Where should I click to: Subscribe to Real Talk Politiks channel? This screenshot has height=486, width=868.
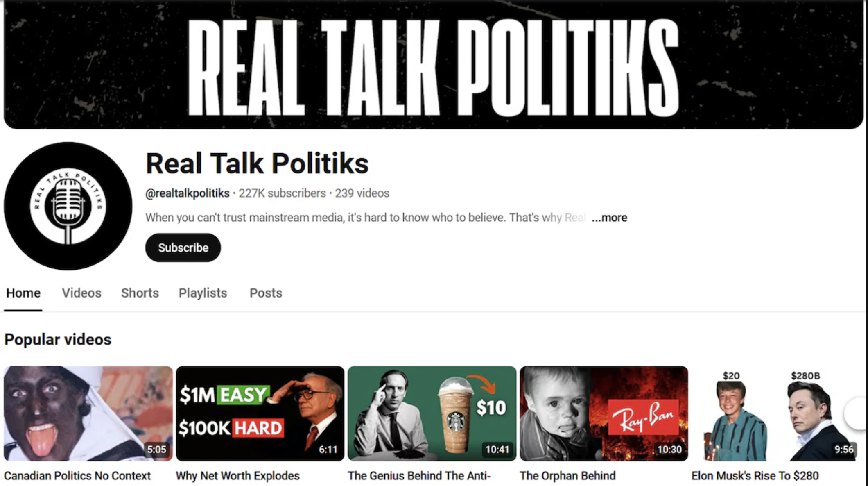click(183, 248)
